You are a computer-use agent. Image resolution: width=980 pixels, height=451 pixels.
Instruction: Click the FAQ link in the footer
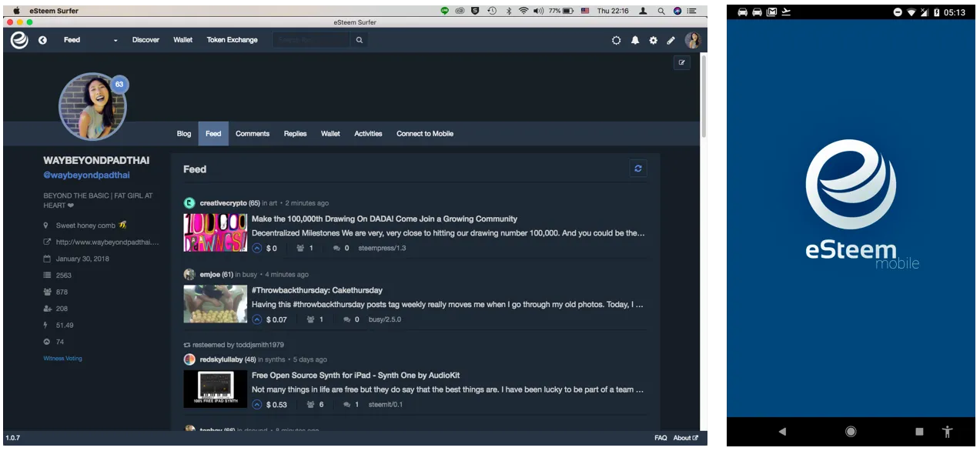[x=661, y=438]
